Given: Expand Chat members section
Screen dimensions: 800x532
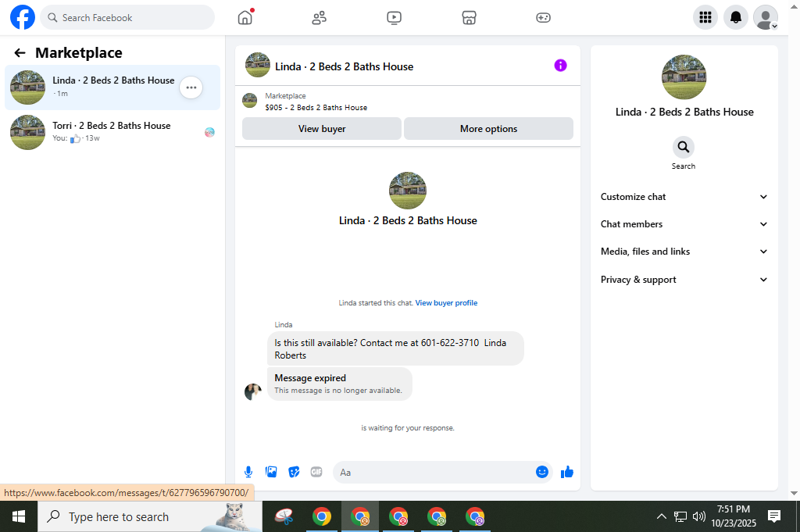Looking at the screenshot, I should (x=684, y=224).
